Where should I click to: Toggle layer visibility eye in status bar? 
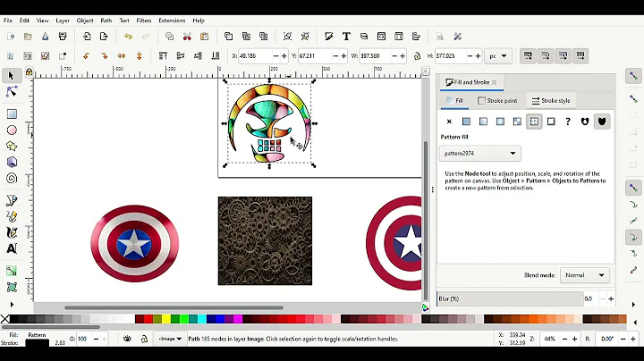tap(127, 339)
